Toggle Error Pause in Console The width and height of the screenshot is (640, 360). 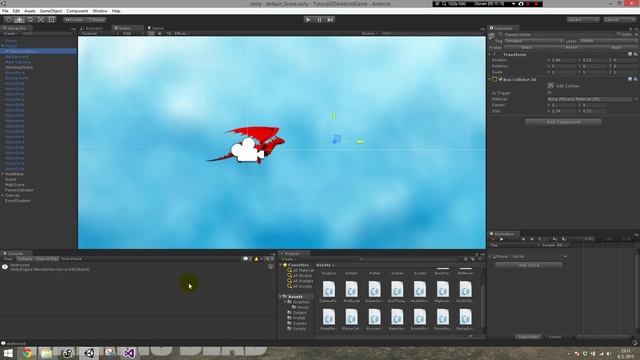point(71,259)
